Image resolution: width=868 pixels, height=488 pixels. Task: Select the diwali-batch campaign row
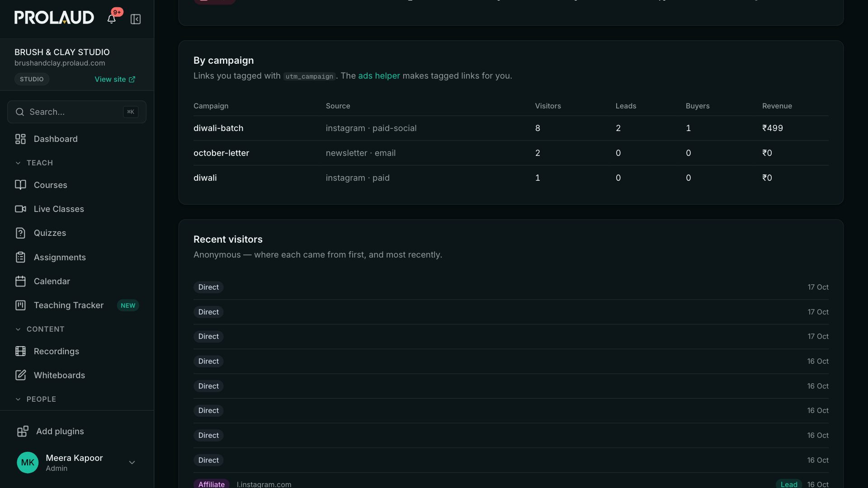click(511, 128)
